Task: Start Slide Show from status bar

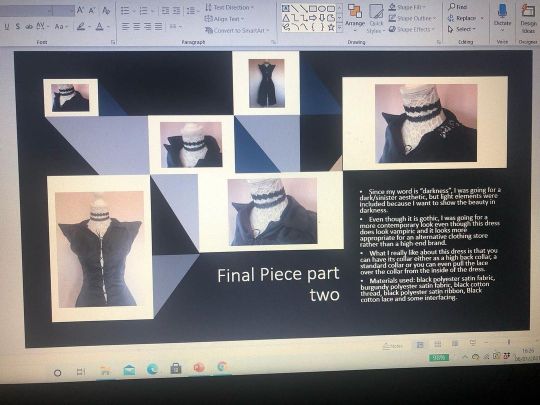Action: pos(472,343)
